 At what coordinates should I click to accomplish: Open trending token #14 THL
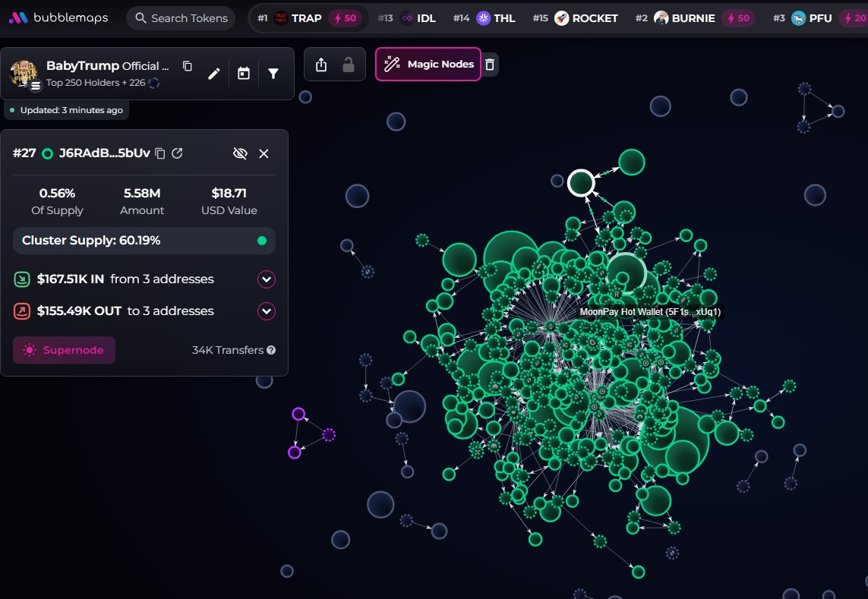[x=484, y=18]
